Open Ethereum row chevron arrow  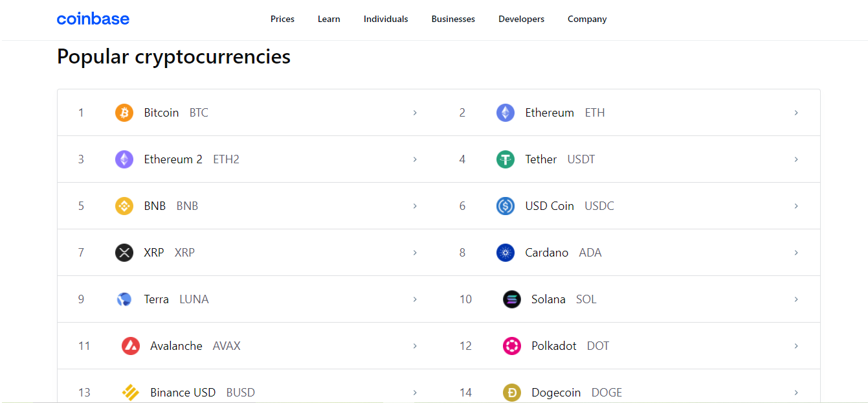(796, 113)
